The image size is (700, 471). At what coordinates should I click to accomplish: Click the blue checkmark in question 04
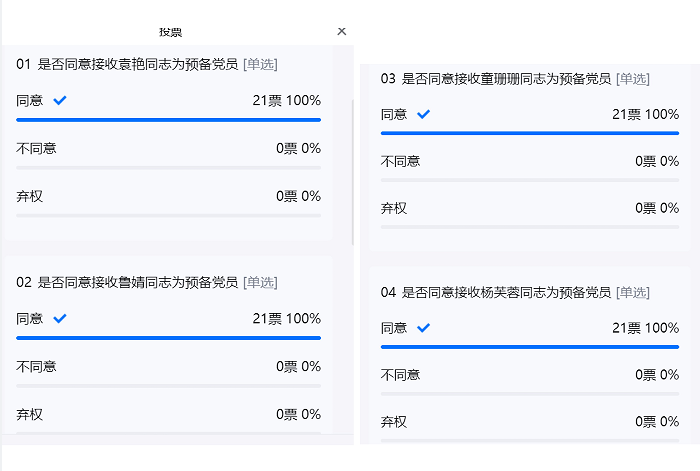(424, 328)
